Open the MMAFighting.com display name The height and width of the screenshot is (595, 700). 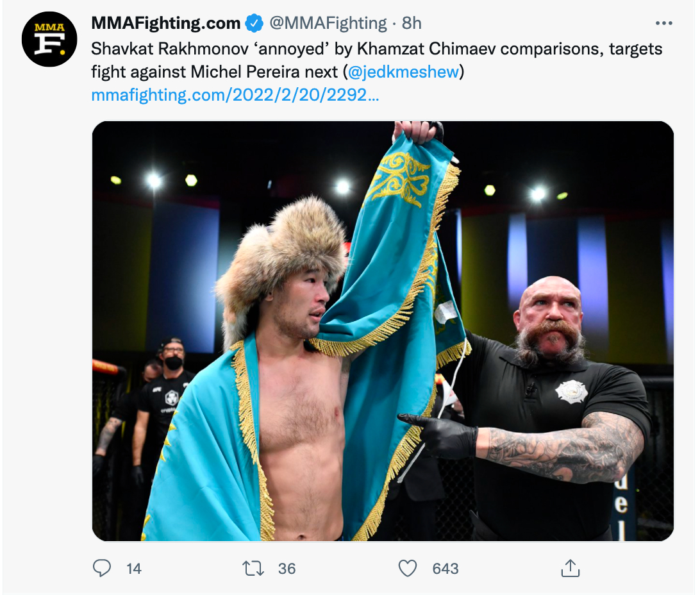pos(165,23)
